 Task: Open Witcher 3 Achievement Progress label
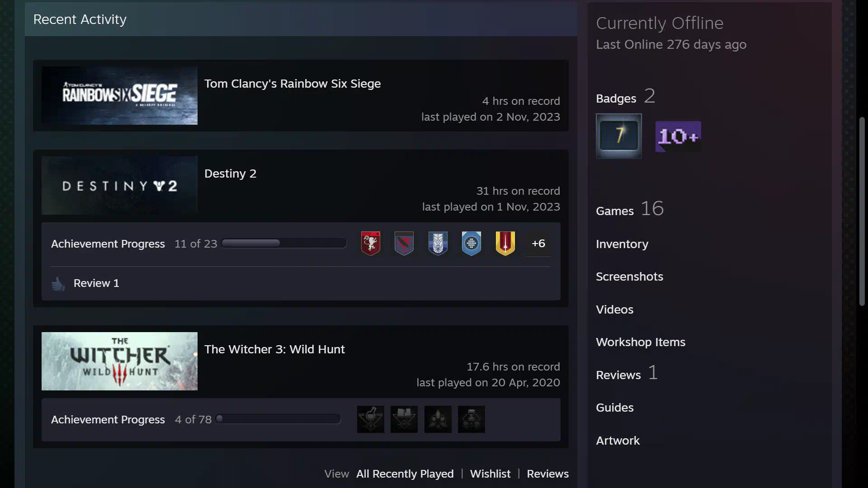[x=108, y=420]
